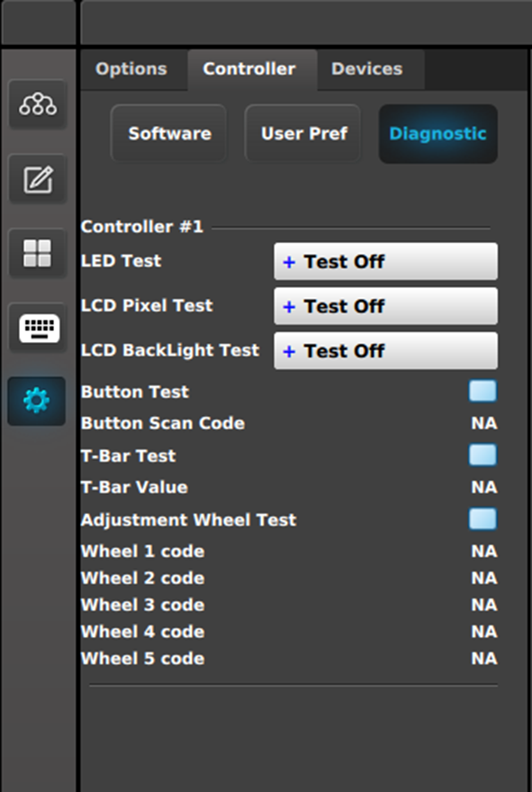Enable the Button Test checkbox
The height and width of the screenshot is (792, 532).
click(x=482, y=391)
